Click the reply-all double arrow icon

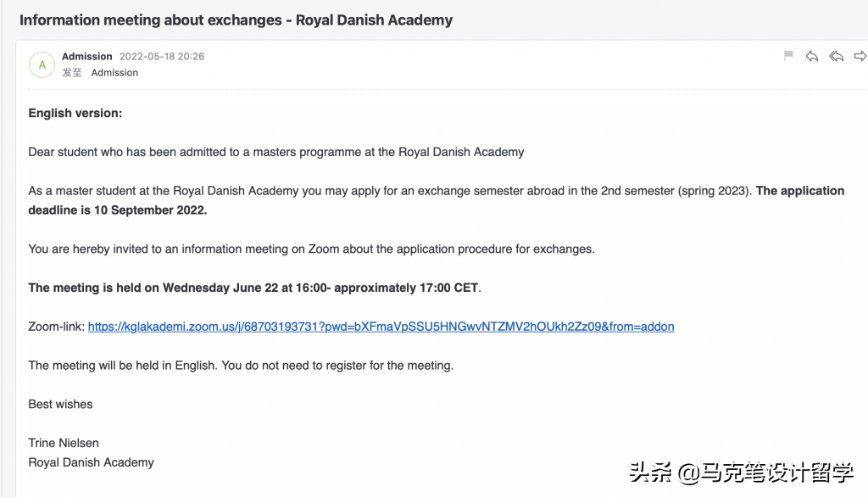pos(837,56)
